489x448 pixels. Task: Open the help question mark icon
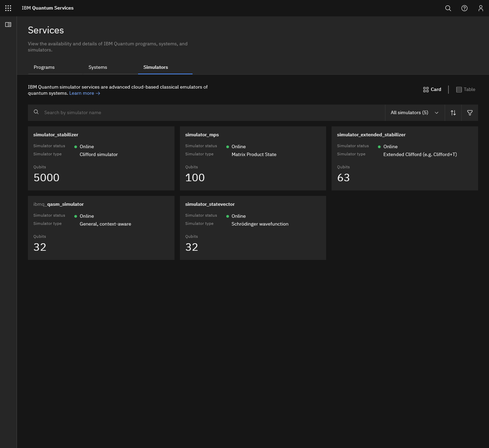(464, 8)
